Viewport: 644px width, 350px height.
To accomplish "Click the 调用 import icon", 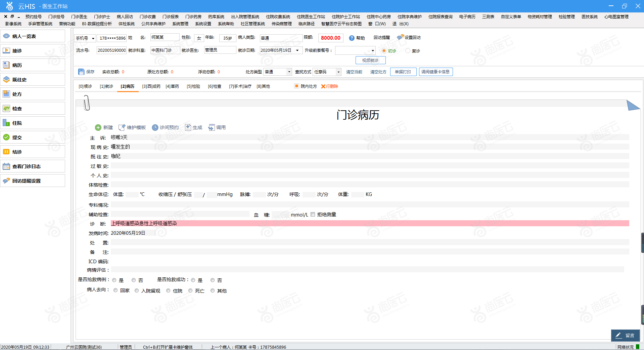I will coord(212,127).
